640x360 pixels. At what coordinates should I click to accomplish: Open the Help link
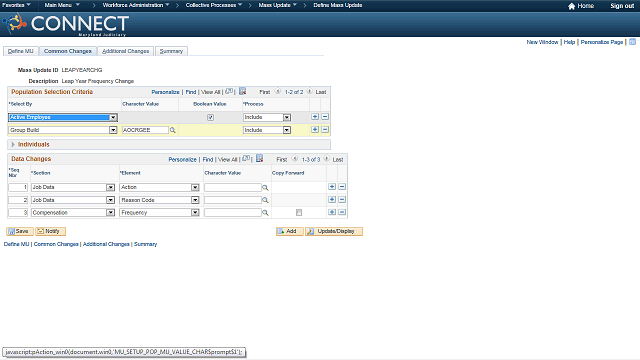click(x=569, y=42)
